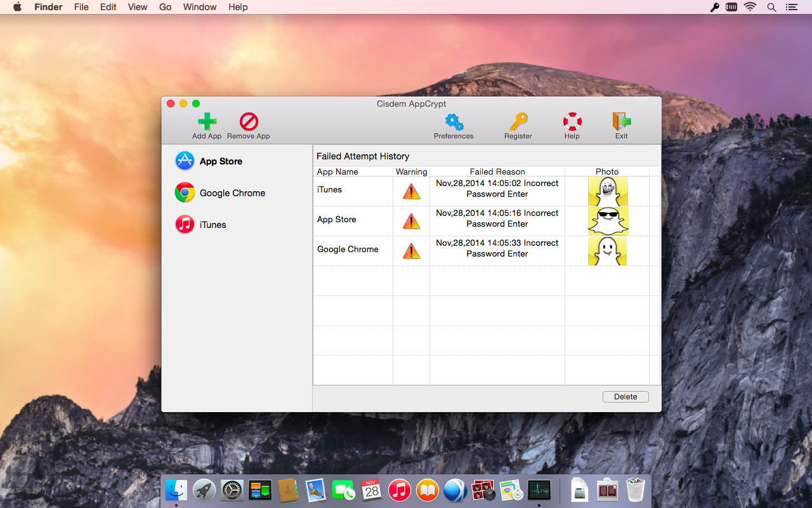The image size is (812, 508).
Task: Click the 14:05:33 Incorrect Password Enter entry
Action: click(497, 248)
